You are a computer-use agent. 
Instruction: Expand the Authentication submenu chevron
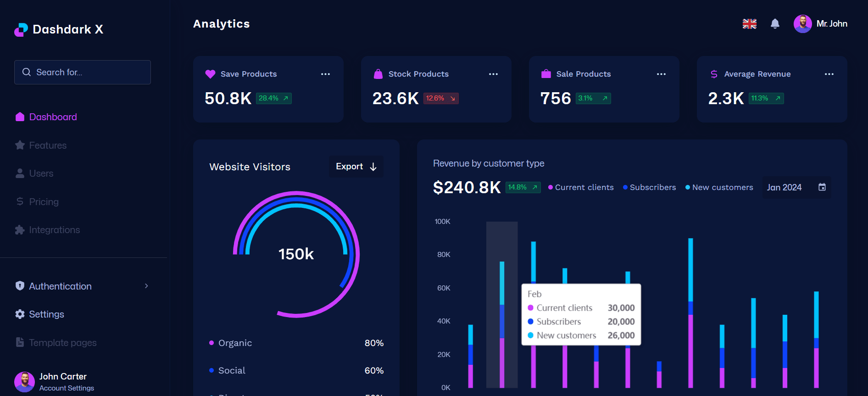click(x=146, y=286)
